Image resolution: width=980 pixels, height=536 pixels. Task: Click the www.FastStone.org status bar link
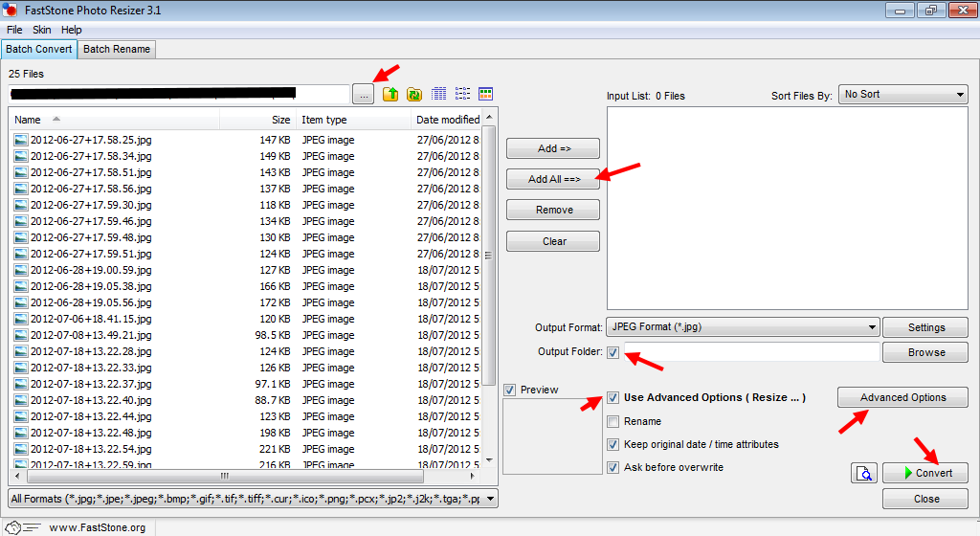pyautogui.click(x=97, y=528)
